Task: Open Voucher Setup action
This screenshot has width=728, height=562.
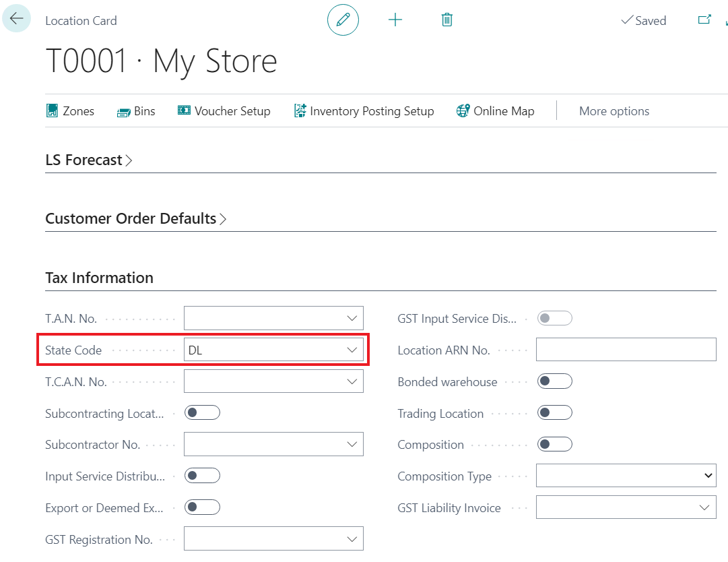Action: (x=224, y=111)
